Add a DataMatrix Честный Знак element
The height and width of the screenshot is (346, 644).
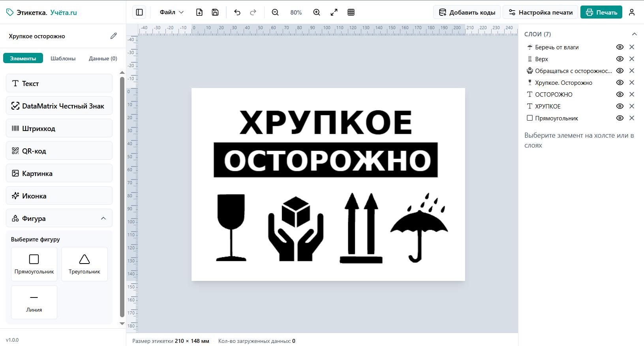(x=59, y=106)
